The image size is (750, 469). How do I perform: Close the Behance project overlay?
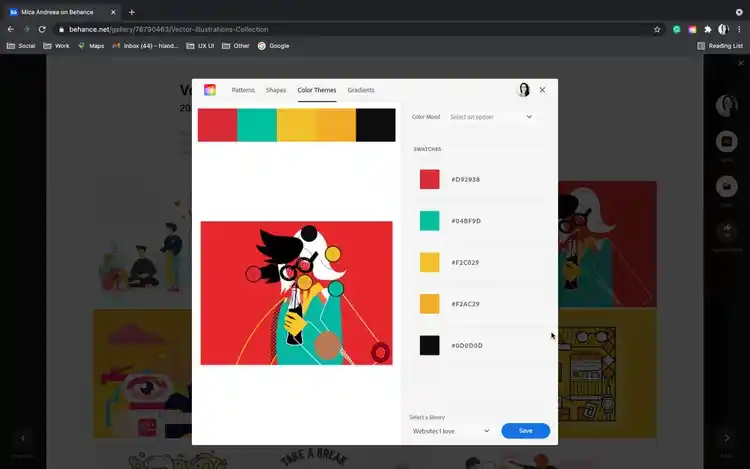tap(741, 63)
